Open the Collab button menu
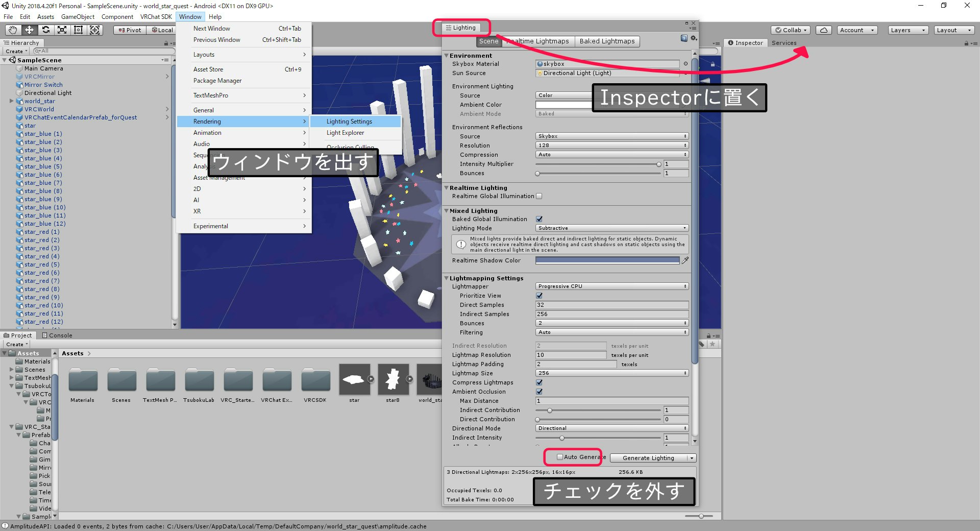 (791, 30)
